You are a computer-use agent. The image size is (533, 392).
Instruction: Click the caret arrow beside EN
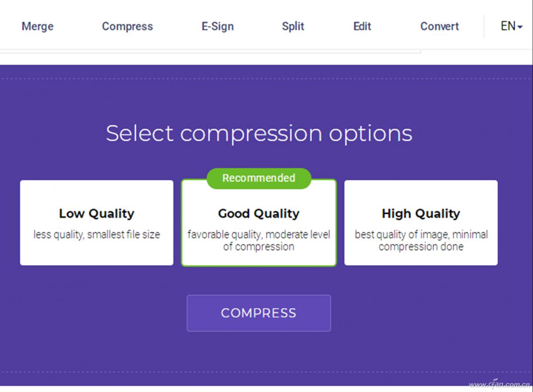(520, 27)
